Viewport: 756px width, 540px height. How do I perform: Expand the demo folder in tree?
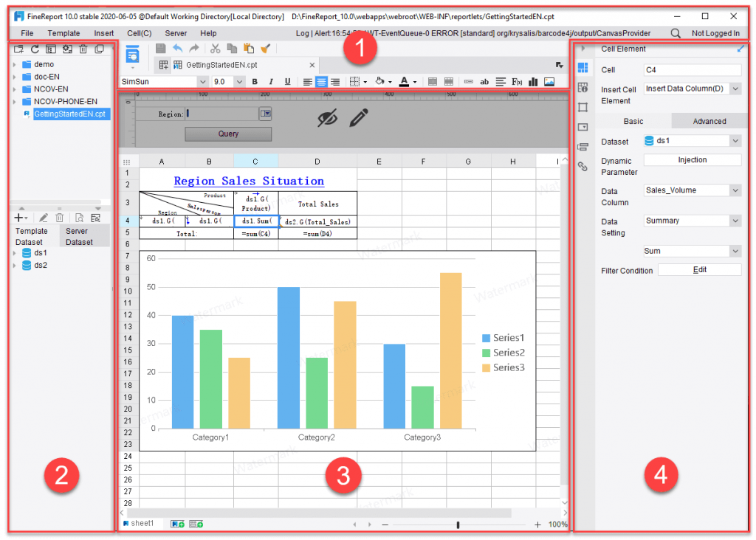point(15,65)
